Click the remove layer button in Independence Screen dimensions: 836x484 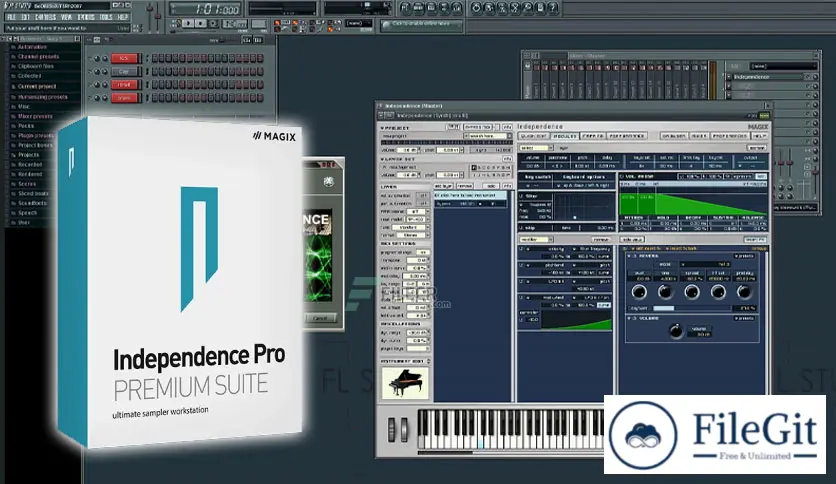[464, 186]
